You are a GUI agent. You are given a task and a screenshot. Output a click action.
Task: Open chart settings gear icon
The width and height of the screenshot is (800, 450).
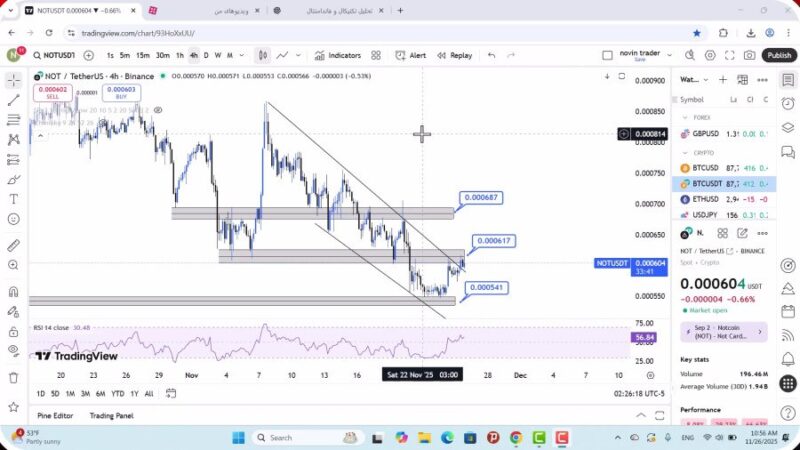710,56
